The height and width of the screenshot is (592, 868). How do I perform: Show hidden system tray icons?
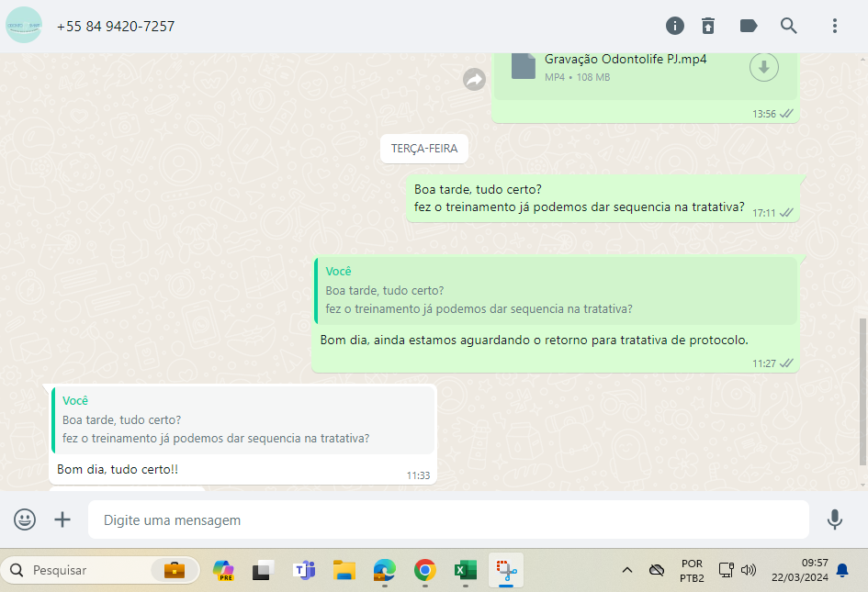click(627, 570)
